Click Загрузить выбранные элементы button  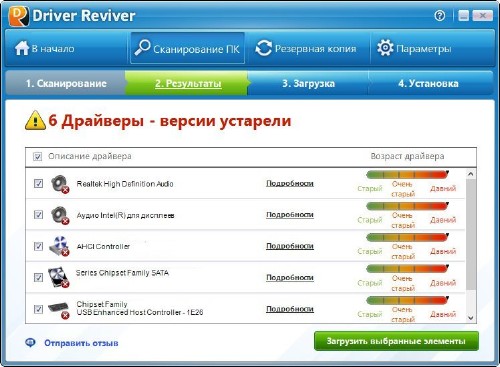[x=396, y=341]
